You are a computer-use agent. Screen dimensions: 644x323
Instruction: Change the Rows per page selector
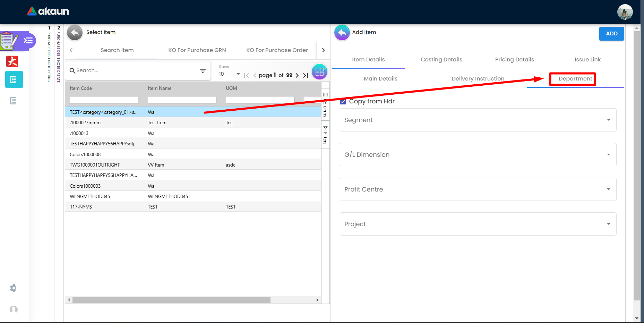coord(230,74)
